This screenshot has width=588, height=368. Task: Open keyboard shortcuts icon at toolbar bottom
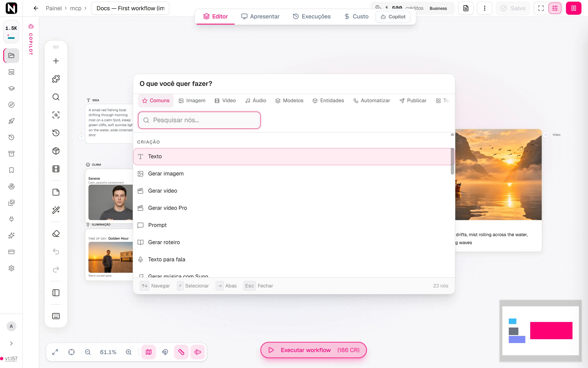pyautogui.click(x=56, y=316)
